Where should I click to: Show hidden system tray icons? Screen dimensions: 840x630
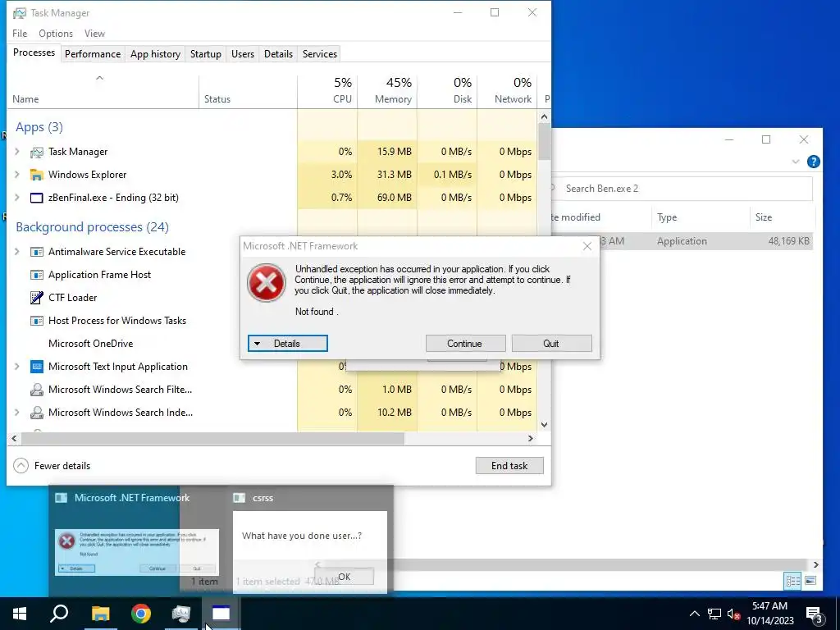694,614
